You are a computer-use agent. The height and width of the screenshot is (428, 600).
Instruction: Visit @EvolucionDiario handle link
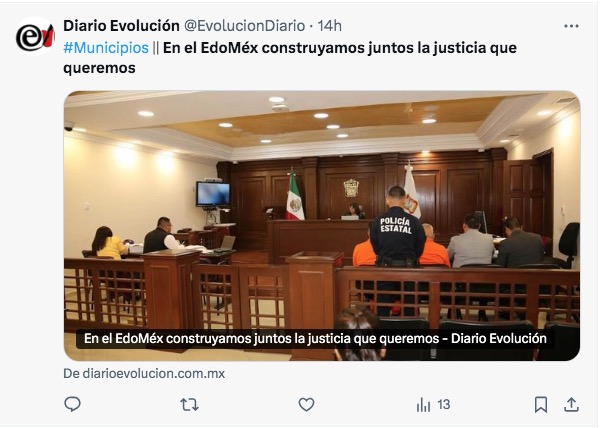[x=245, y=26]
